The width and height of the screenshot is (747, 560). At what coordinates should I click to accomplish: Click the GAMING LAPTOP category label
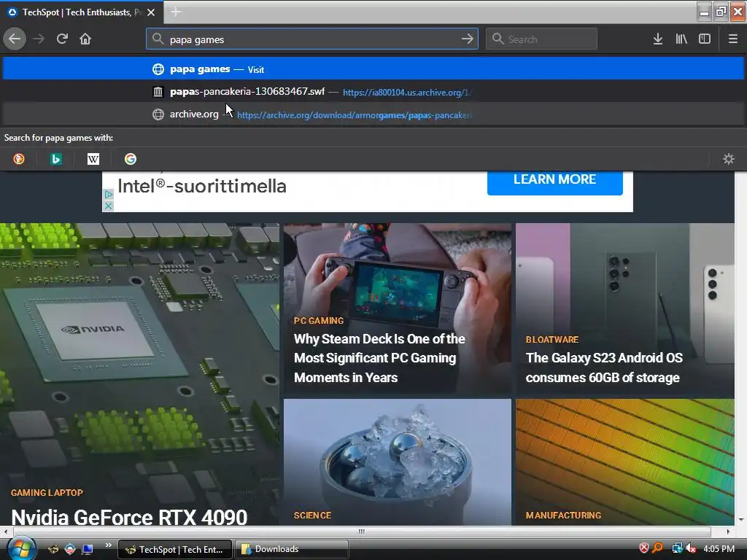[x=47, y=493]
